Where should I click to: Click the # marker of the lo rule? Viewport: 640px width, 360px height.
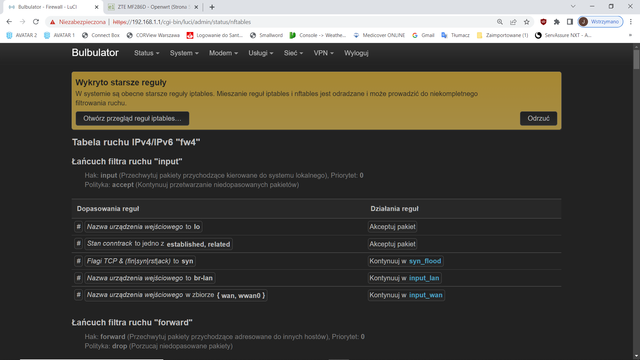[78, 227]
